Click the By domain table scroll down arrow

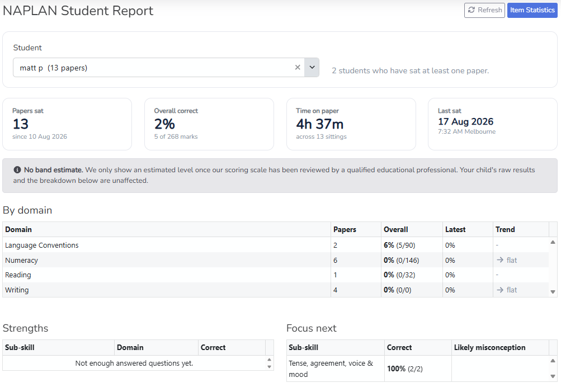point(553,292)
